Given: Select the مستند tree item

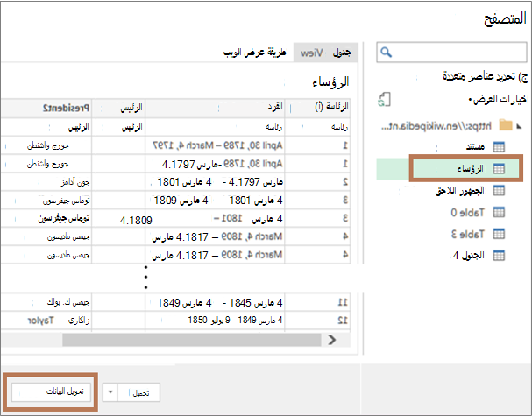Looking at the screenshot, I should point(475,147).
